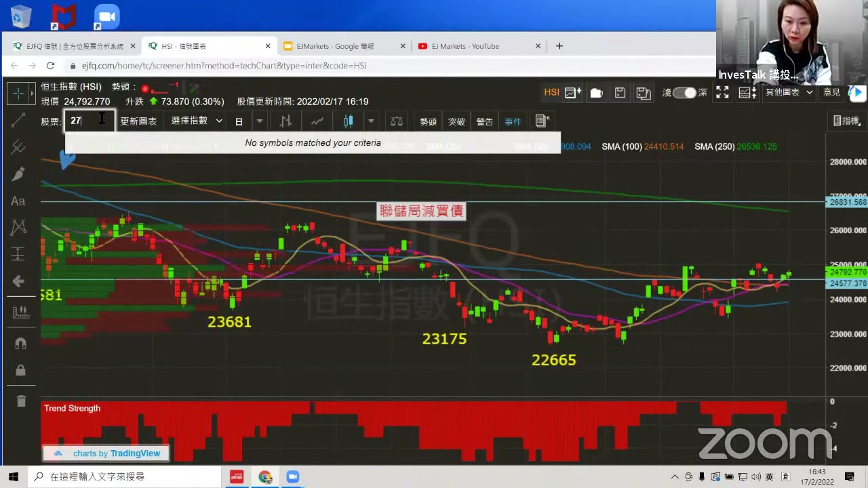The width and height of the screenshot is (868, 488).
Task: Open the 其他圖表 dropdown
Action: [789, 92]
